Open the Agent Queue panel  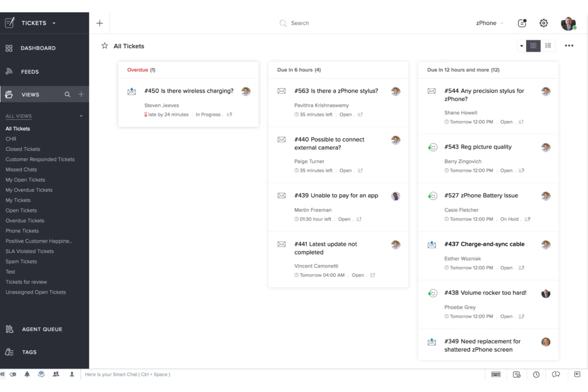click(x=42, y=329)
